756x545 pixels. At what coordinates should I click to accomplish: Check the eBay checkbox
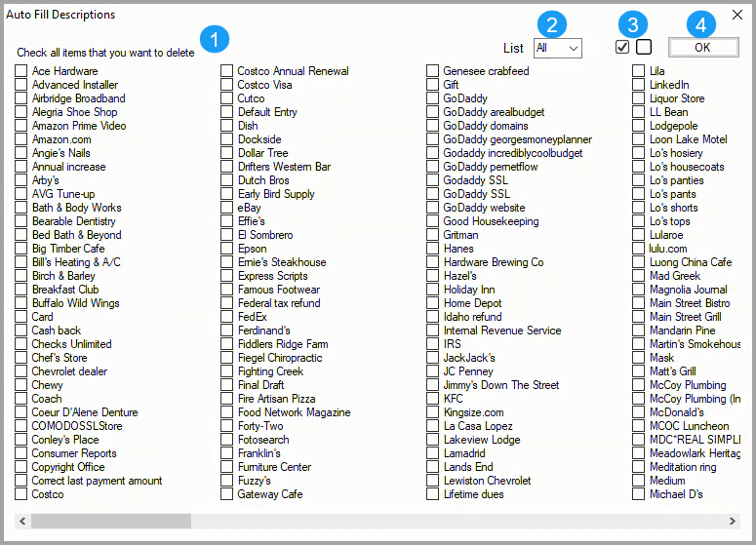point(226,208)
